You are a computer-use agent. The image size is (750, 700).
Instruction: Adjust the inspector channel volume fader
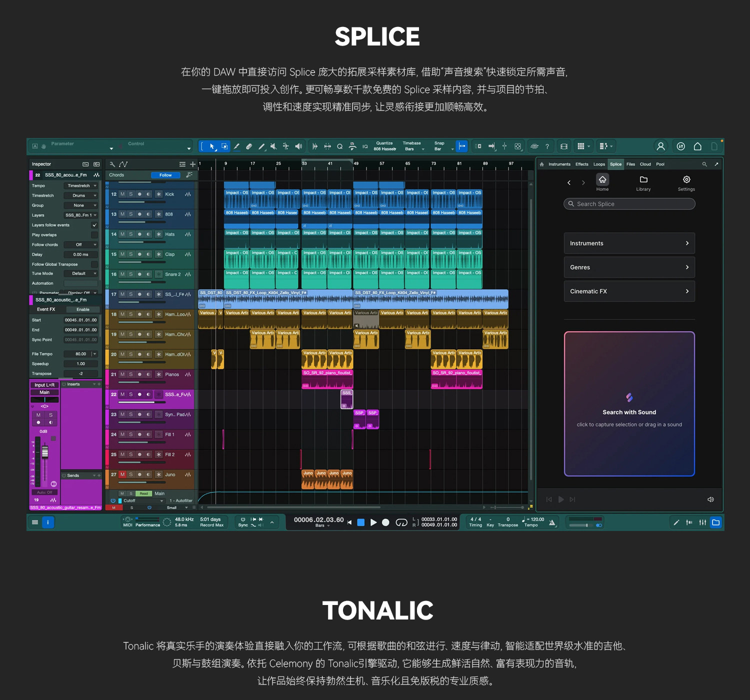(45, 452)
